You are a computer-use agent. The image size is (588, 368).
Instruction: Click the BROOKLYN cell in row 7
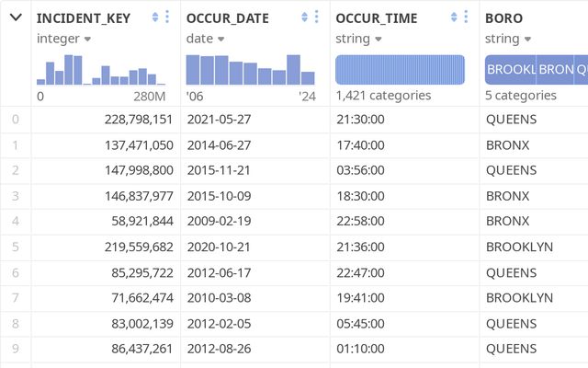click(519, 298)
